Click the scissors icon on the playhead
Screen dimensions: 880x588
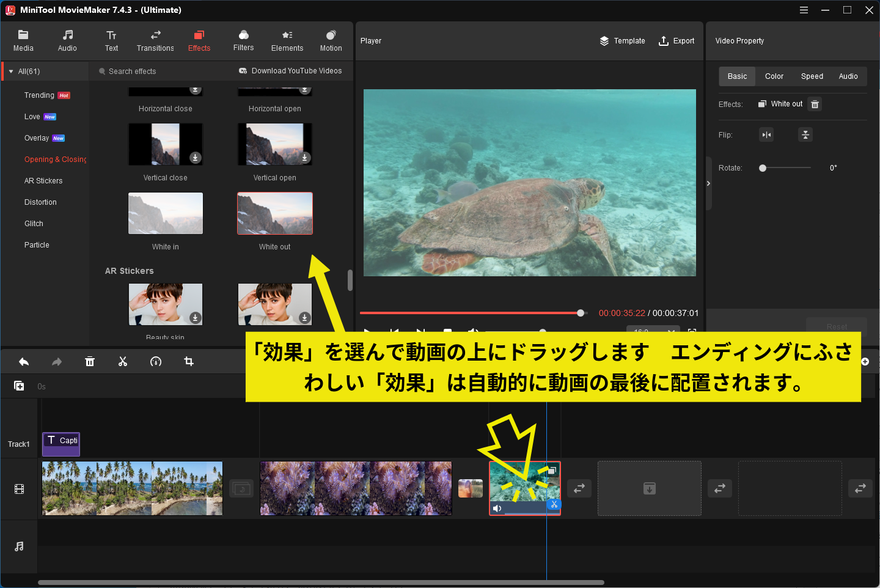(x=554, y=504)
